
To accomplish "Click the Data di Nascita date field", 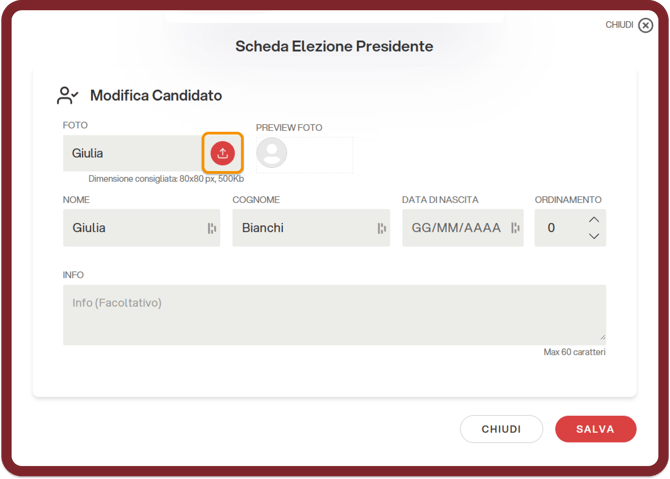I will (x=455, y=228).
